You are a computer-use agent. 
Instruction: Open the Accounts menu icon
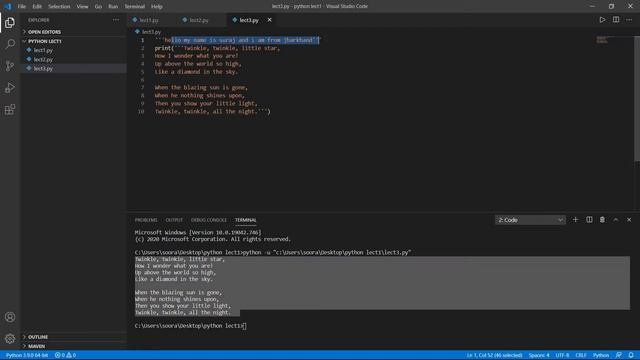[10, 317]
